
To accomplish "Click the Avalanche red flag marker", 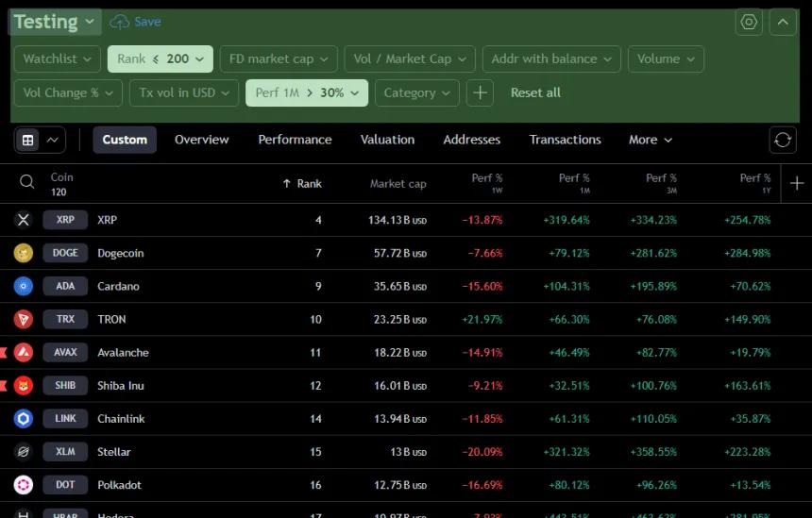I will point(3,352).
